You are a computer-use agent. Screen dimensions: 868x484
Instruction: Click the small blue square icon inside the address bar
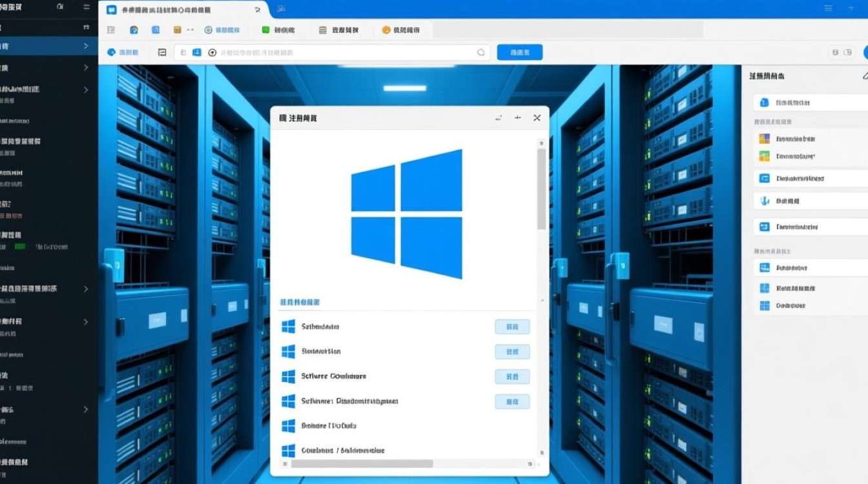click(x=197, y=52)
